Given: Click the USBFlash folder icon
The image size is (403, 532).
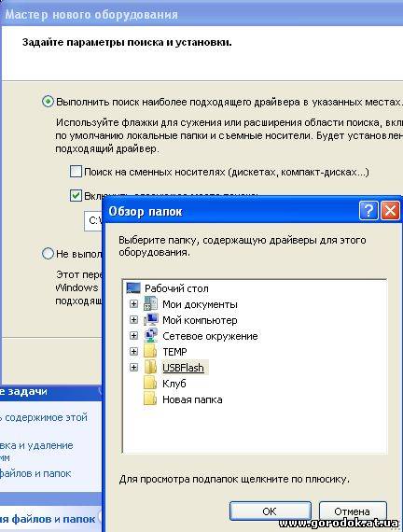Looking at the screenshot, I should click(150, 367).
